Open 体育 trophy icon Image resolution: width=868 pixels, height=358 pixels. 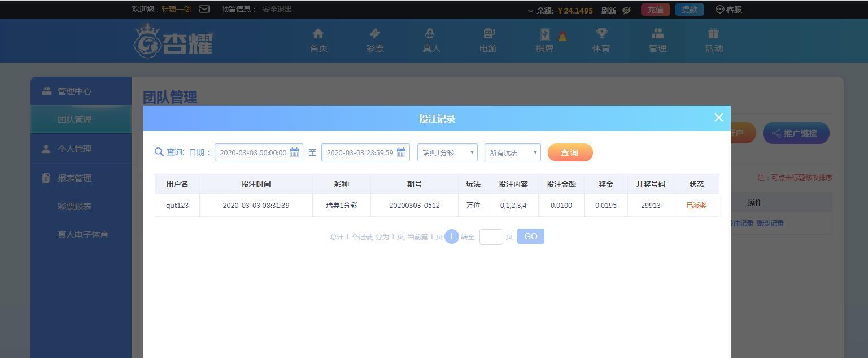[601, 34]
